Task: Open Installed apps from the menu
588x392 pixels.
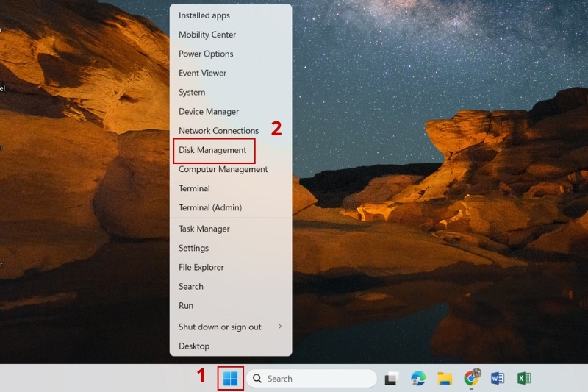Action: 231,15
